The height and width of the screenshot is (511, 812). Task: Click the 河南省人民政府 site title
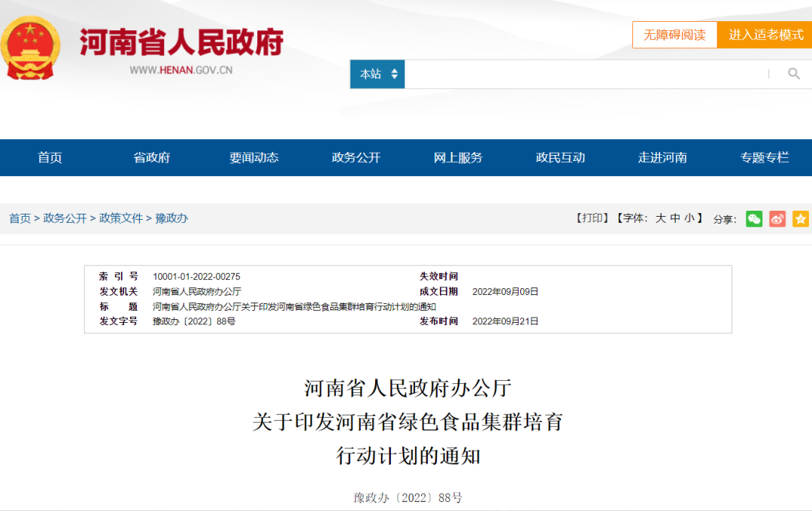coord(181,42)
